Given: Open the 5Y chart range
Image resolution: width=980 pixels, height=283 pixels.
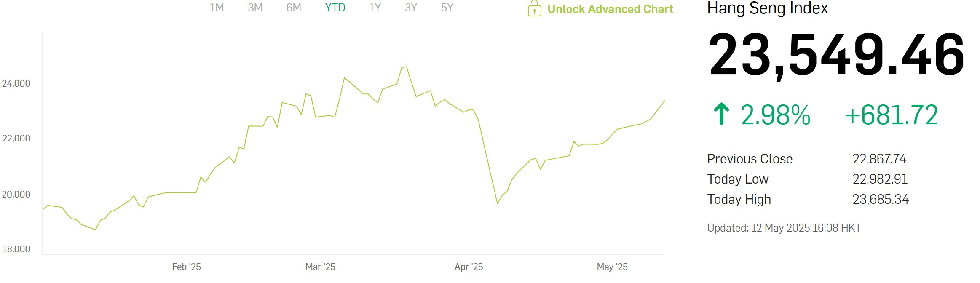Looking at the screenshot, I should [447, 8].
